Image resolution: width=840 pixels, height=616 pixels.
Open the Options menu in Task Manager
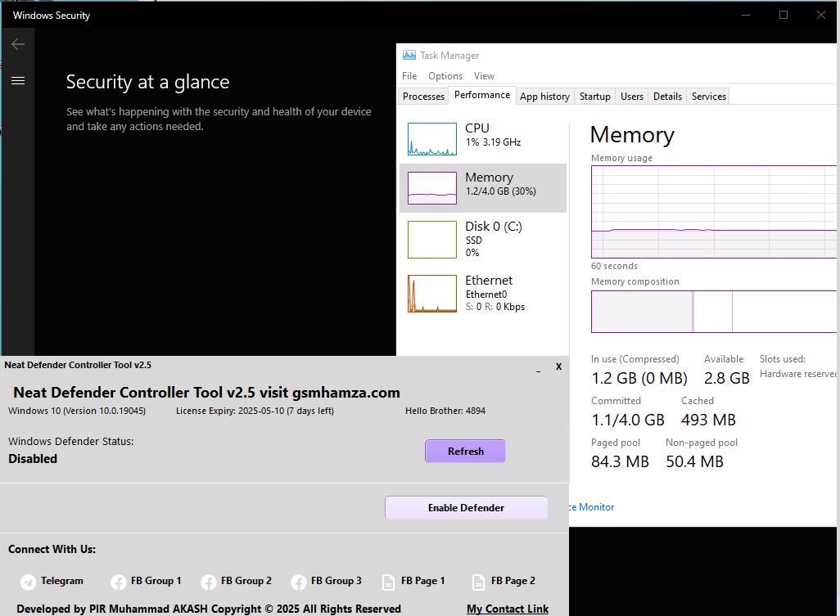[445, 76]
